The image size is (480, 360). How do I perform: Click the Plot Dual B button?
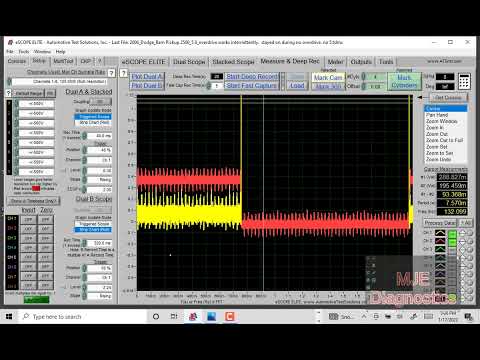tap(147, 86)
